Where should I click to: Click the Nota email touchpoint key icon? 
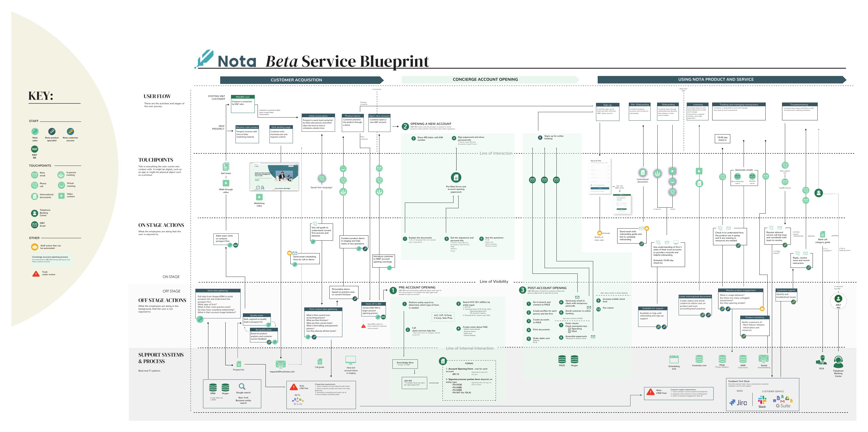coord(34,175)
